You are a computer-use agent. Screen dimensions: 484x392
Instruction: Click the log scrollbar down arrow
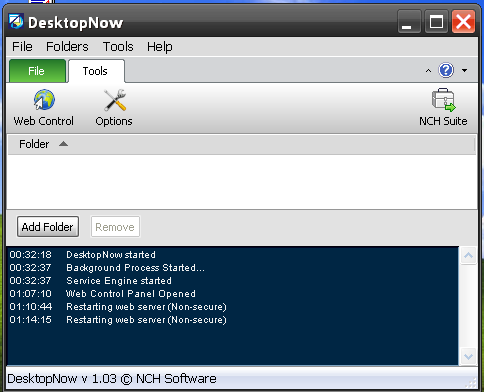point(468,356)
